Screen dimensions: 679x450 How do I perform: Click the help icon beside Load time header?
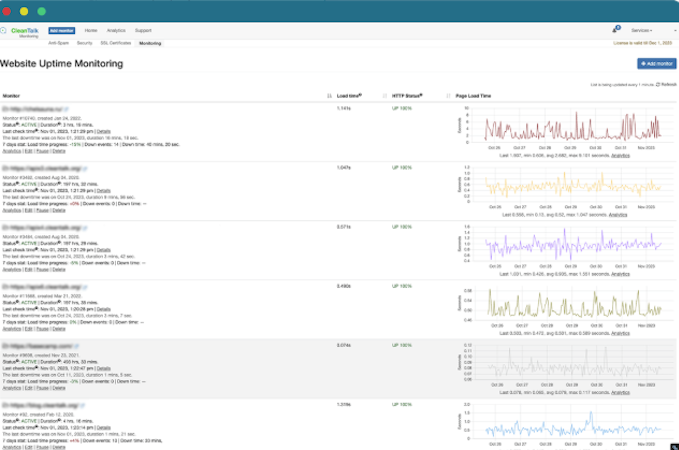[x=360, y=94]
